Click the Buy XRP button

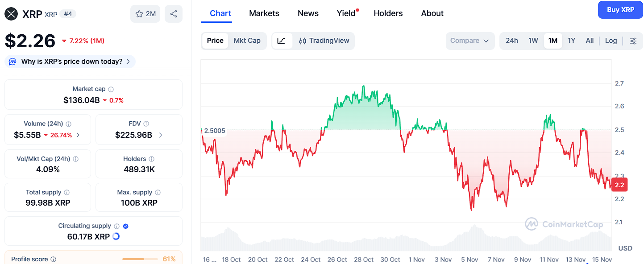pos(620,10)
